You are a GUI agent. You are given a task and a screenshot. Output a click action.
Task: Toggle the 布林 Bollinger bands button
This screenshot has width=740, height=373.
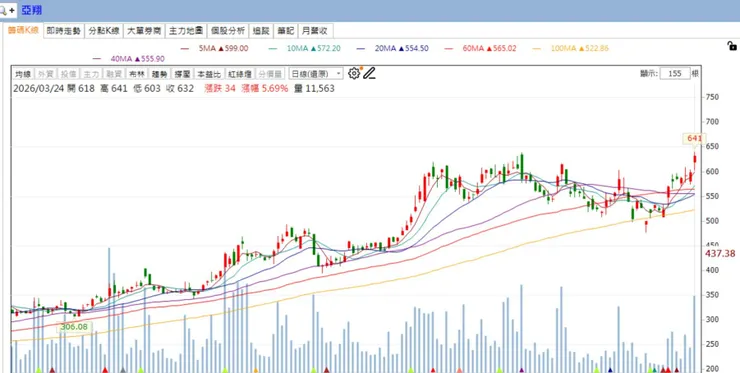(x=137, y=74)
